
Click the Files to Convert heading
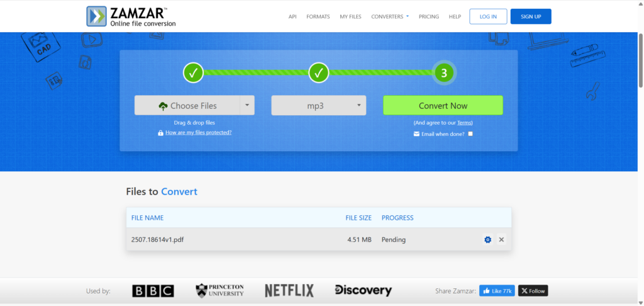tap(162, 191)
